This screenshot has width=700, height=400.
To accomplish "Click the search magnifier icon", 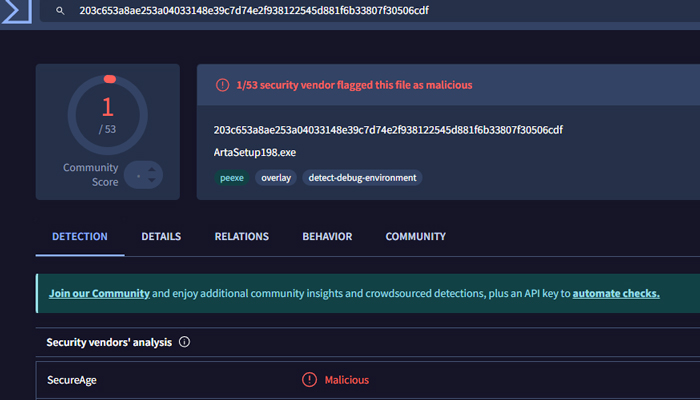I will click(60, 11).
